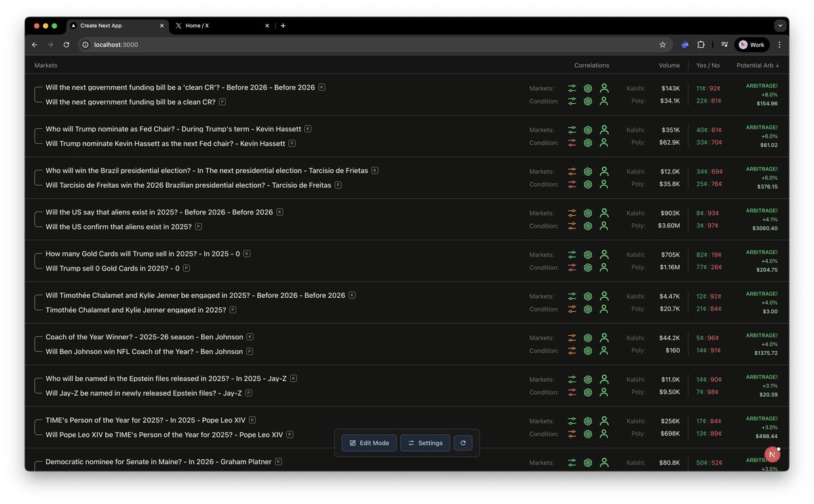Click the Correlations column header
The width and height of the screenshot is (814, 504).
[592, 66]
